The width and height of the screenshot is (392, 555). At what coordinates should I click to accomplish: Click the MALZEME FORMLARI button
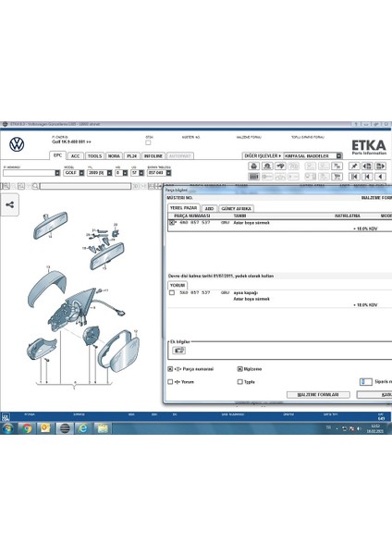tap(318, 394)
